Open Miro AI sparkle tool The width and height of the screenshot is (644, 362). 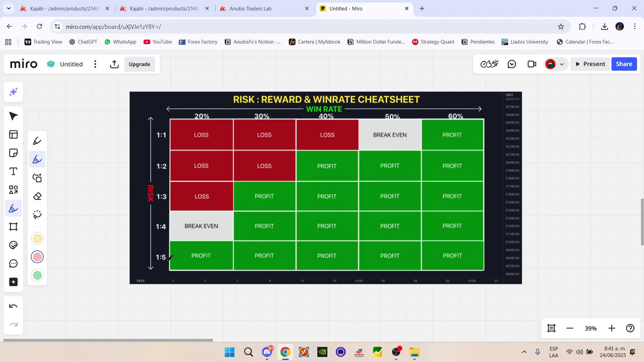pos(13,92)
